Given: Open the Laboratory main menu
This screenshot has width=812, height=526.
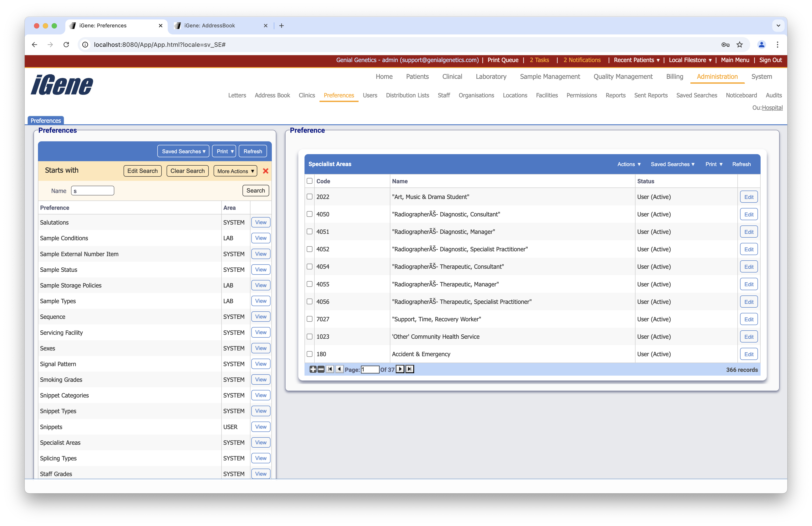Looking at the screenshot, I should (x=491, y=76).
